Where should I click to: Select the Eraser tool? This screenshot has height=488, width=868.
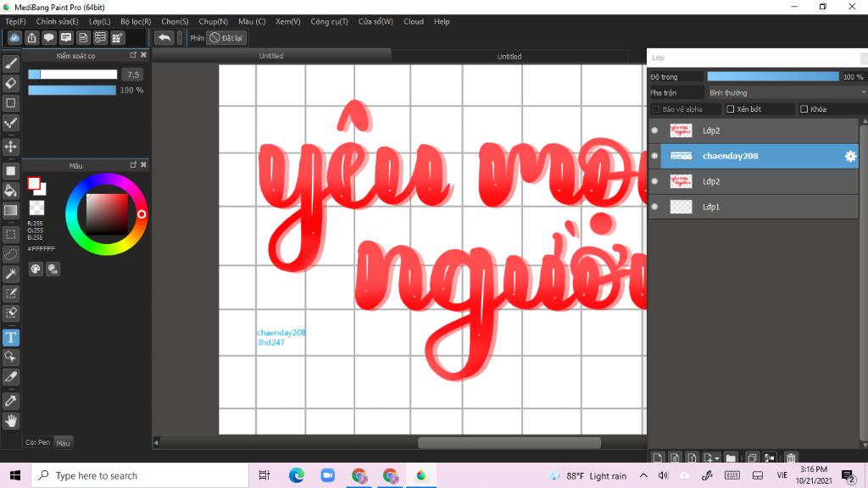tap(10, 83)
